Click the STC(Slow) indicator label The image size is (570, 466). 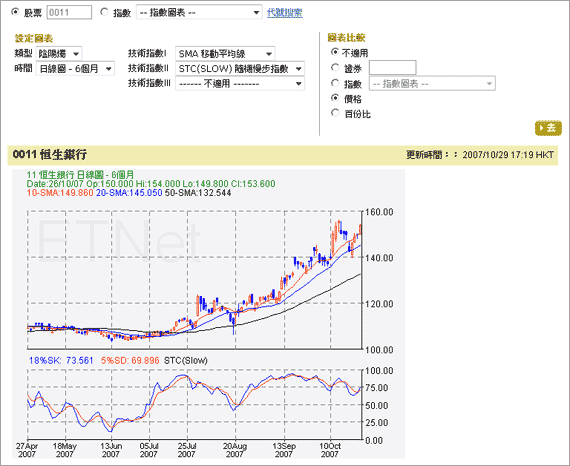coord(186,361)
